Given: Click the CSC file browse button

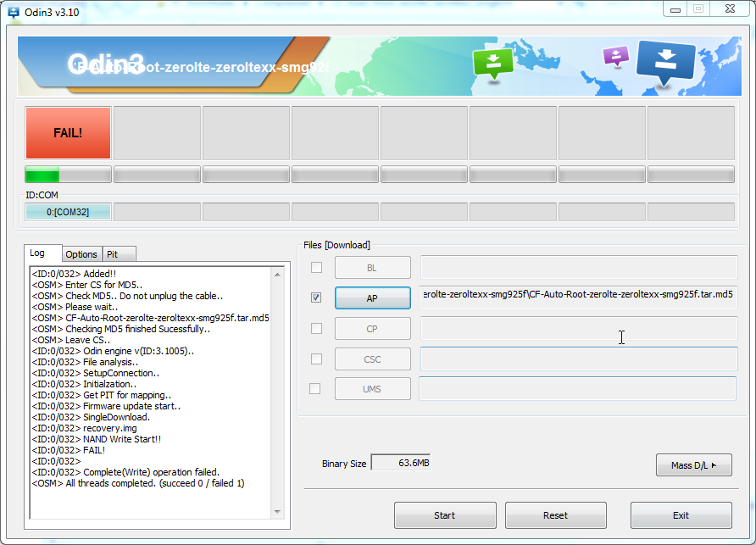Looking at the screenshot, I should click(x=373, y=359).
